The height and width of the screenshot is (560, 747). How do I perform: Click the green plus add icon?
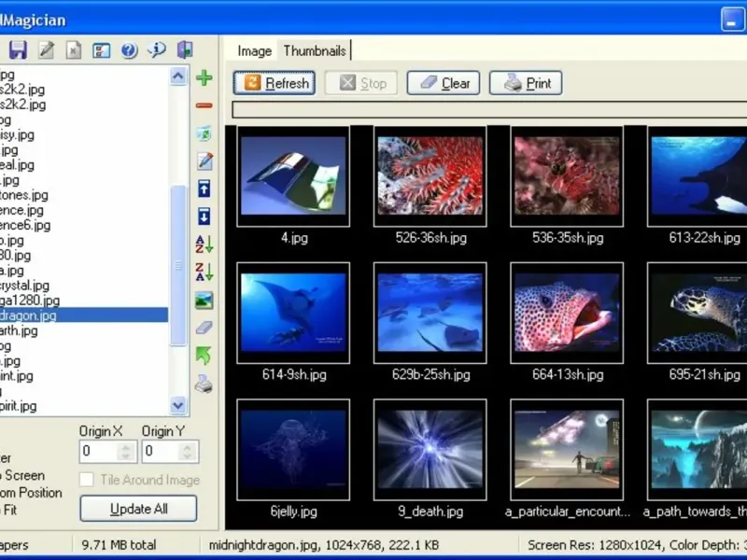(204, 77)
